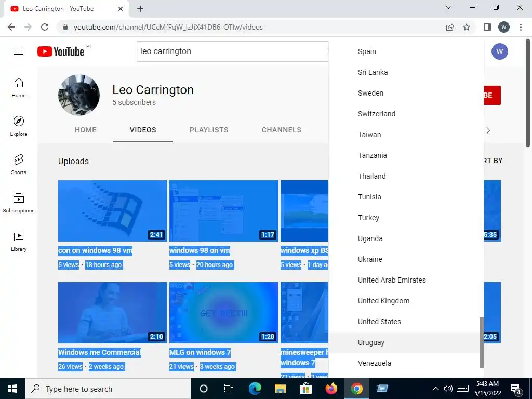
Task: Switch to the CHANNELS channel tab
Action: pos(281,130)
